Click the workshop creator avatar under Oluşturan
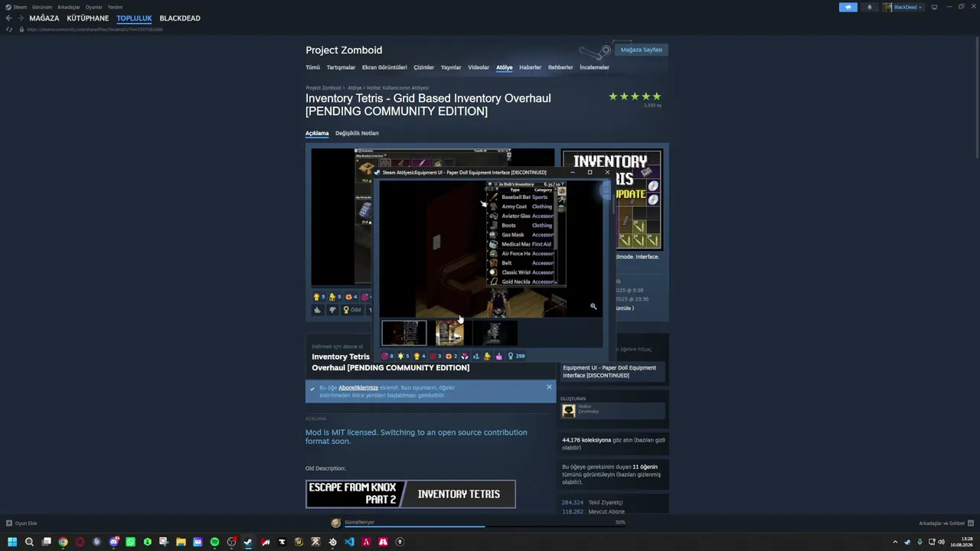Screen dimensions: 980x551 pos(569,411)
